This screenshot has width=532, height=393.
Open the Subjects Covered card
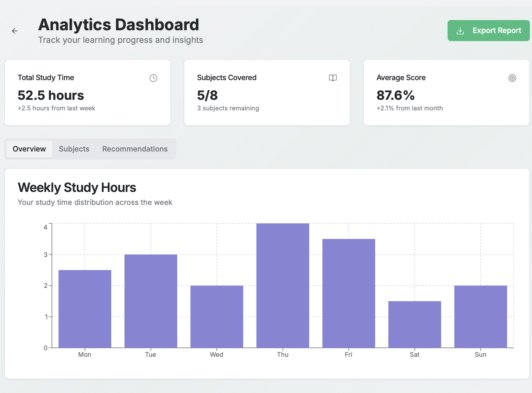(x=267, y=92)
